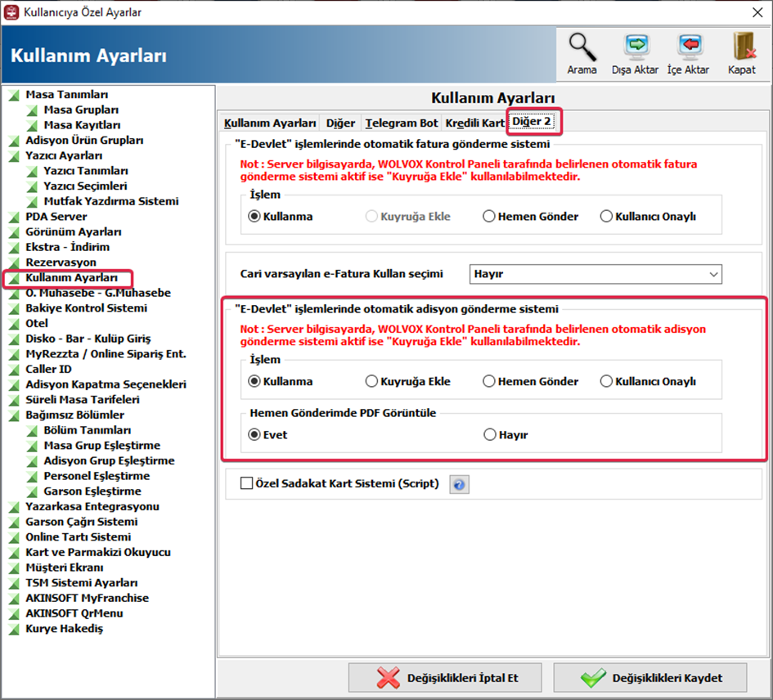
Task: Click the green icon beside Rezervasyon
Action: click(x=14, y=262)
